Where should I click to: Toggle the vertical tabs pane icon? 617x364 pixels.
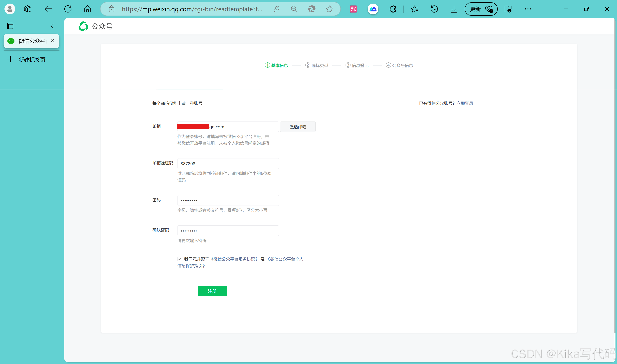point(10,26)
